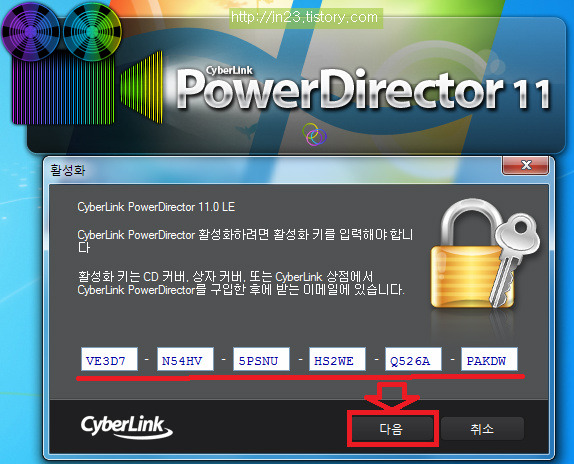Select the last key field PAKDW
Viewport: 574px width, 464px height.
tap(489, 359)
